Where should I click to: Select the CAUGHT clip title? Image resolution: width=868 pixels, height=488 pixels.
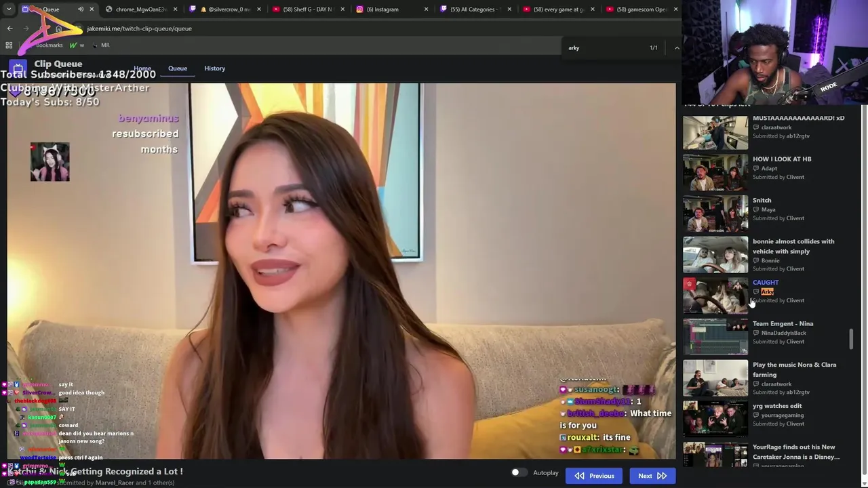[x=766, y=283]
